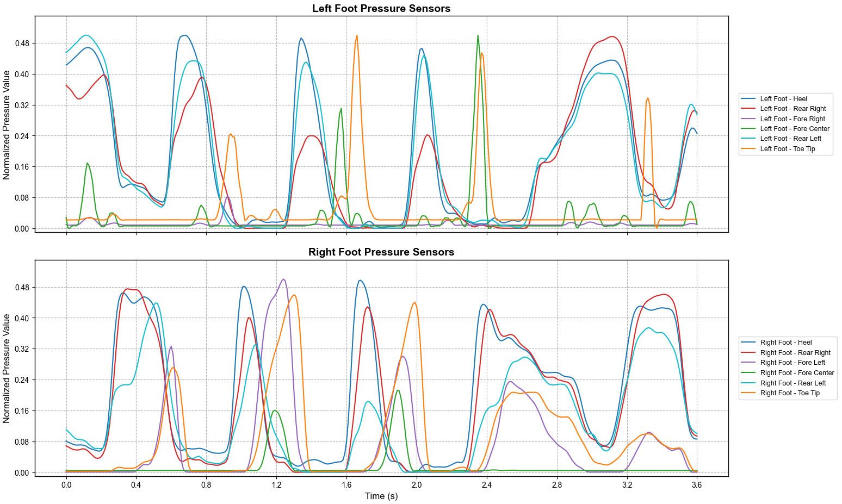Image resolution: width=842 pixels, height=504 pixels.
Task: Click the top chart's 'Normalized Pressure Value' axis label
Action: [7, 125]
